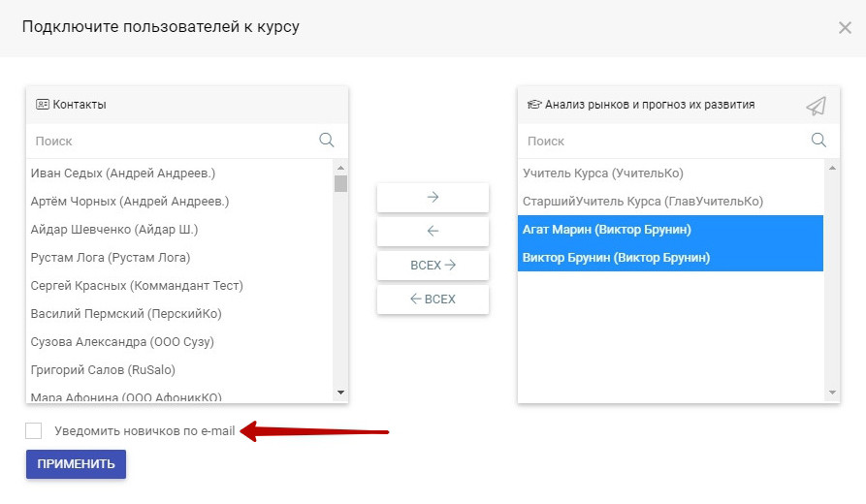Click the contacts card icon in header
This screenshot has height=504, width=866.
42,105
